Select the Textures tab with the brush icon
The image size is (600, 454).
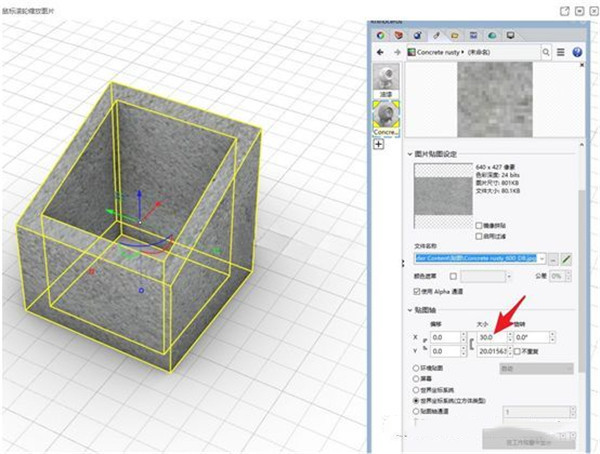point(436,36)
